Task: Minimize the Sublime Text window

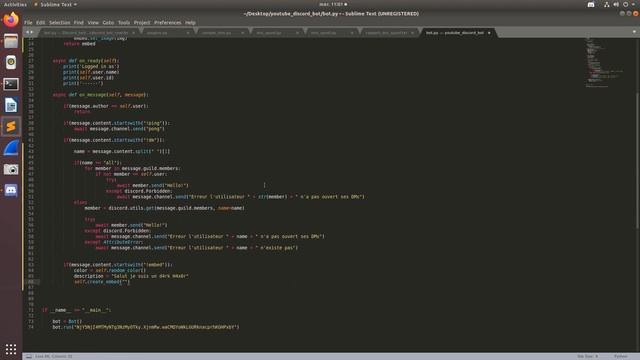Action: (x=622, y=13)
